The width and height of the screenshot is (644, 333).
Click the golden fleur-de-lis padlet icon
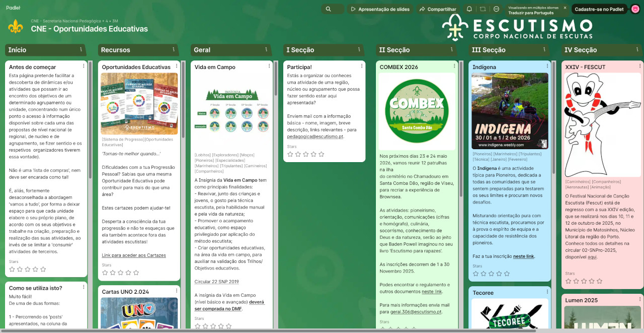[16, 26]
